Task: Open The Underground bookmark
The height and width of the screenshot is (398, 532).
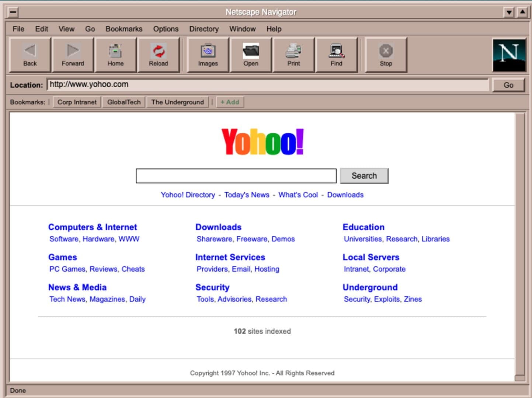Action: [177, 102]
